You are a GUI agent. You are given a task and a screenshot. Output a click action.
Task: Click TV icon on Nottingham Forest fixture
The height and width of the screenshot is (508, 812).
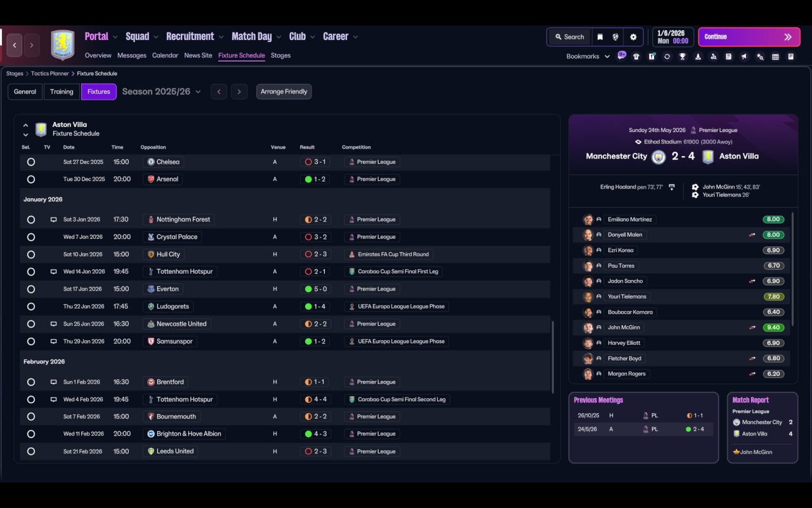(x=54, y=220)
